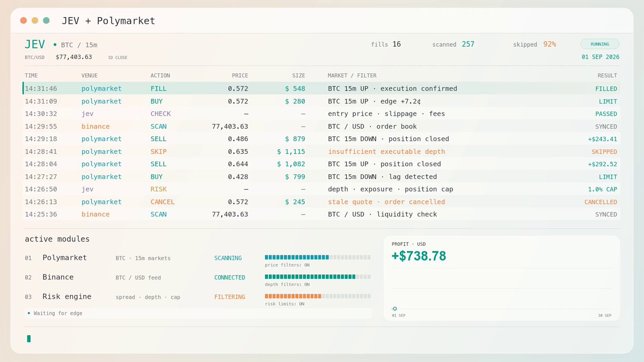644x362 pixels.
Task: Click the +$292.52 result
Action: click(602, 164)
